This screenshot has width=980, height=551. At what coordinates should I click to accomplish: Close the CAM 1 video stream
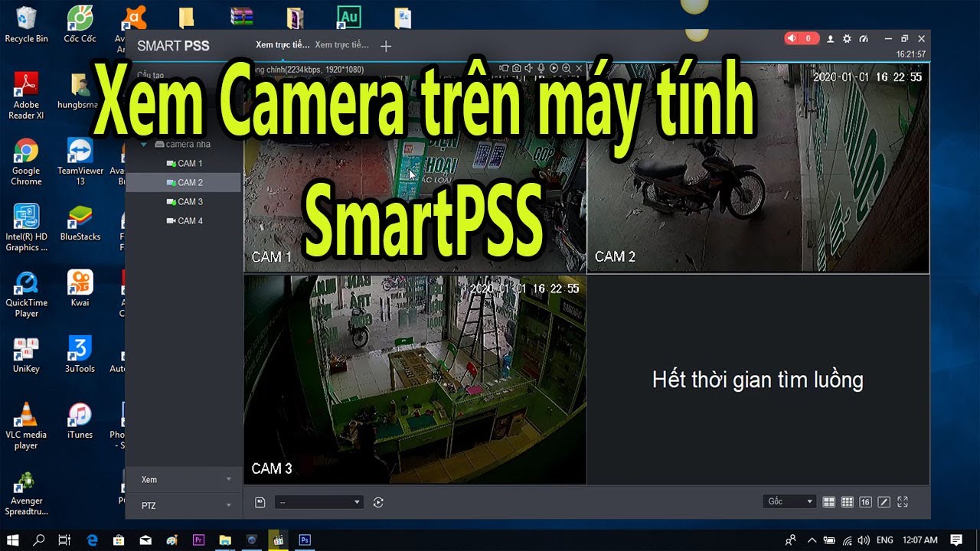click(x=579, y=69)
